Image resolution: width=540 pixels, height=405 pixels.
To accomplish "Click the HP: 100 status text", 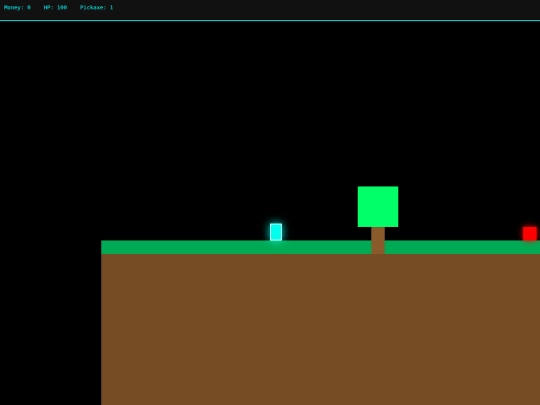I will coord(55,7).
